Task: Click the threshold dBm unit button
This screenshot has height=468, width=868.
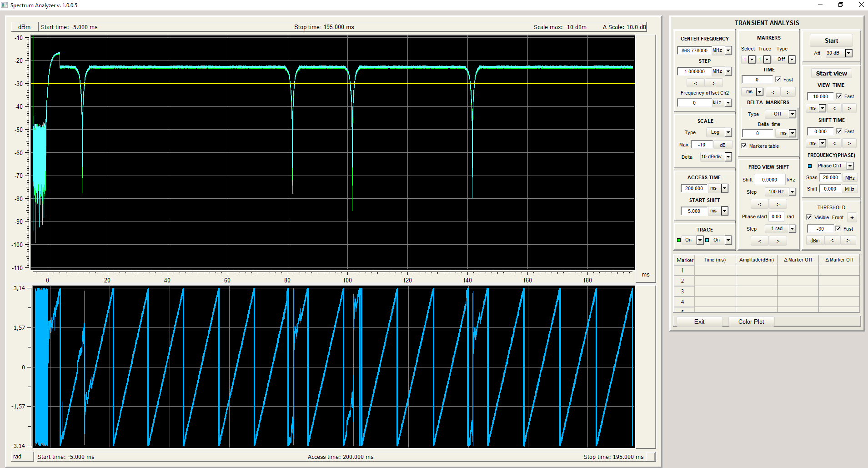Action: point(815,240)
